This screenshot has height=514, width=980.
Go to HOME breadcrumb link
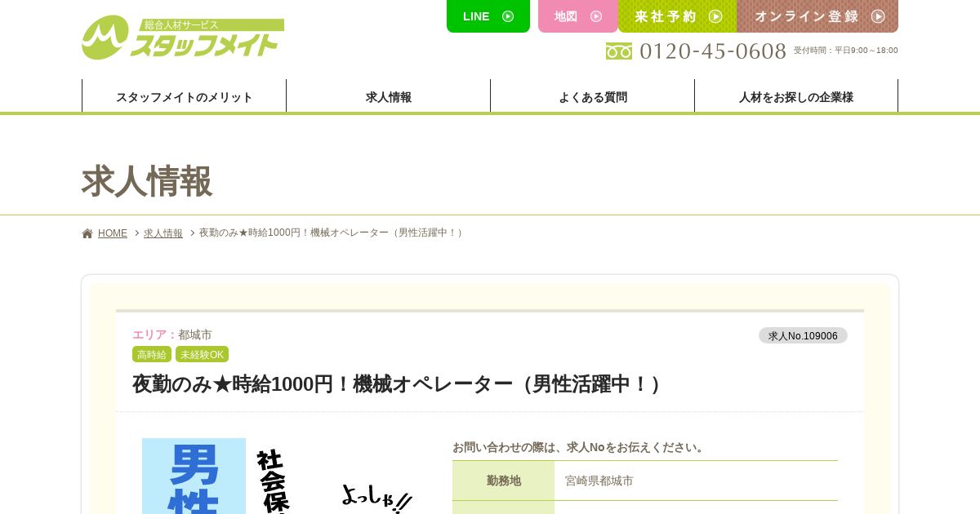coord(113,233)
